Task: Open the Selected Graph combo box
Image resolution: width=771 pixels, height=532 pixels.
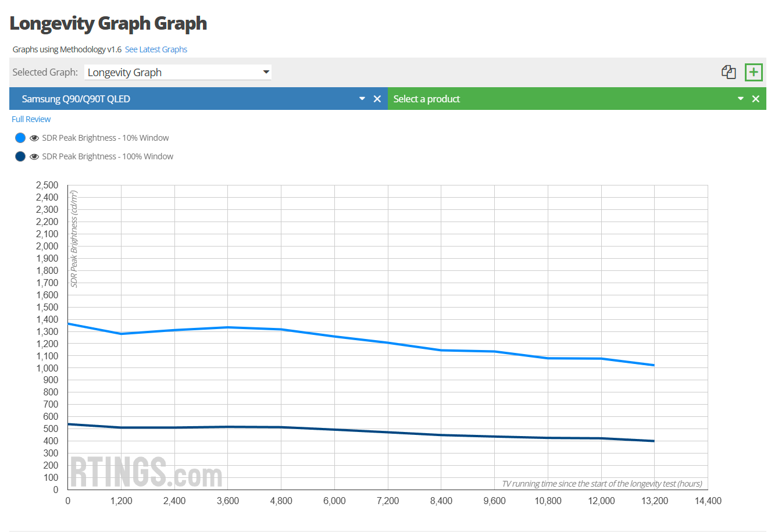Action: pos(178,72)
